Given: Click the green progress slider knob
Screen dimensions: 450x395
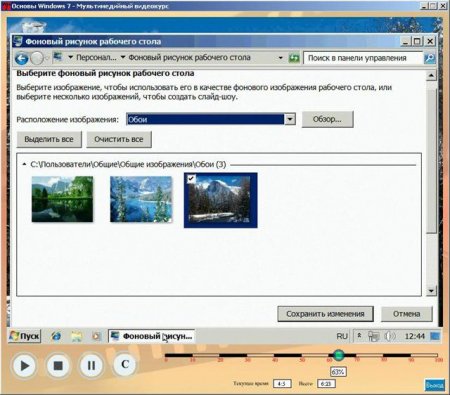Looking at the screenshot, I should [x=339, y=355].
